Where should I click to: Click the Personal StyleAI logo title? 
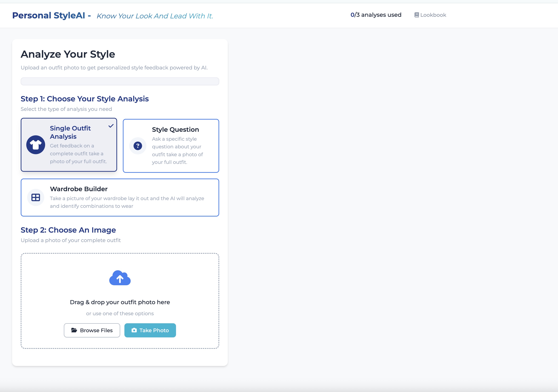[49, 16]
